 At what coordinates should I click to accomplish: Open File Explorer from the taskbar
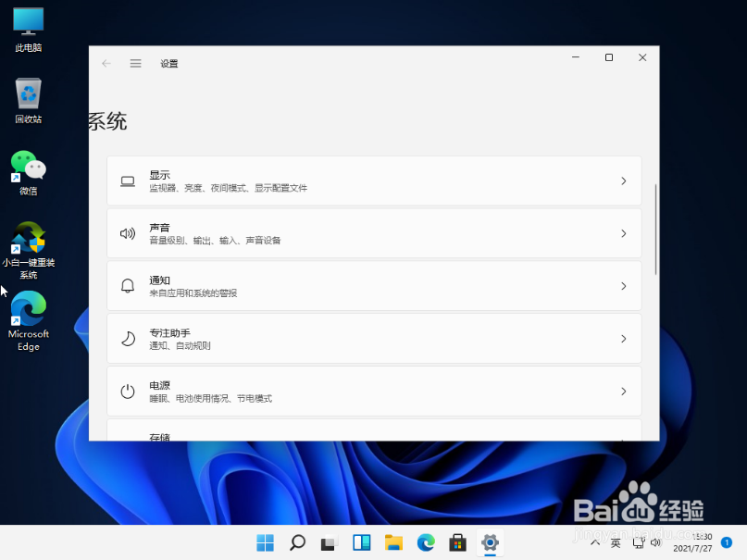click(393, 542)
